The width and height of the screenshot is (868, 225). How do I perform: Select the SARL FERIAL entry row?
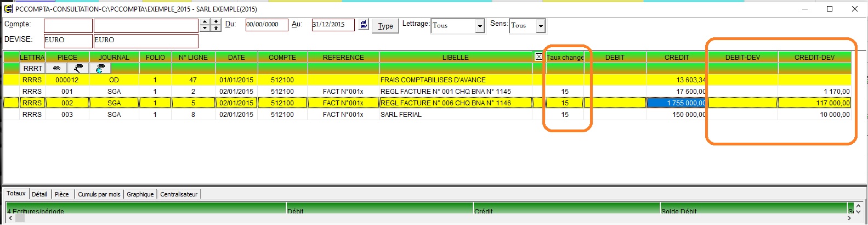(400, 115)
